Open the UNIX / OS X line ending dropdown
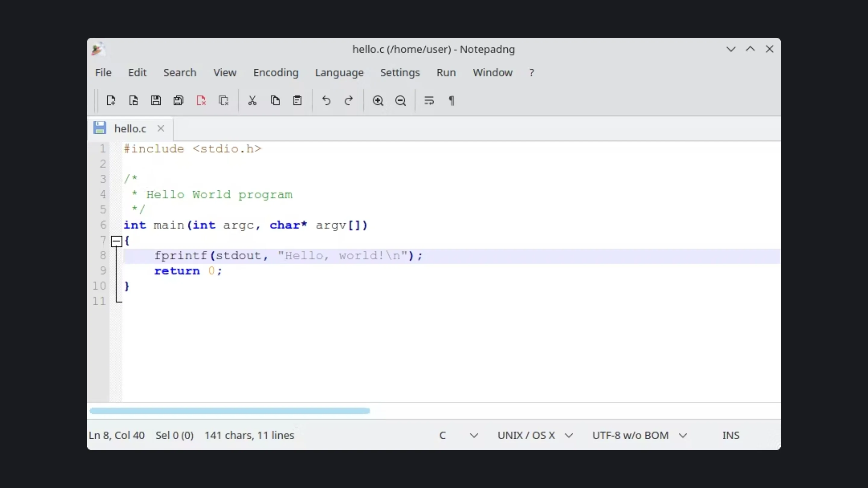Viewport: 868px width, 488px height. pos(535,435)
